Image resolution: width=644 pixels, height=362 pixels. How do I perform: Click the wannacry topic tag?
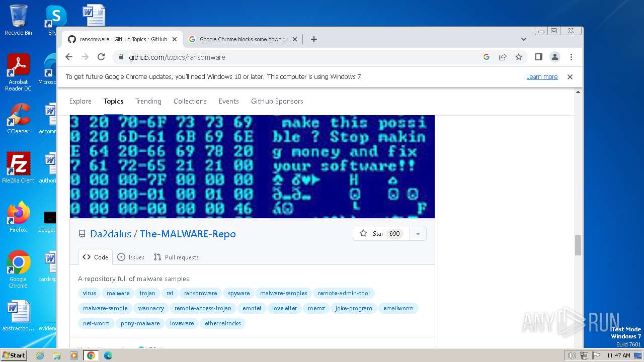pos(151,308)
